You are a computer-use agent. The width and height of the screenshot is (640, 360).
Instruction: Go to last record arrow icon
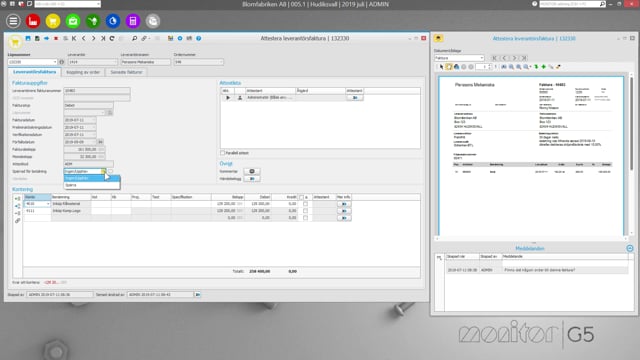tap(103, 38)
